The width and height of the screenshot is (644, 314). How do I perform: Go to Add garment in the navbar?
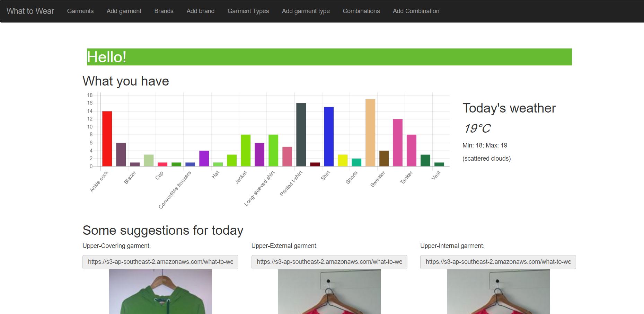(124, 11)
